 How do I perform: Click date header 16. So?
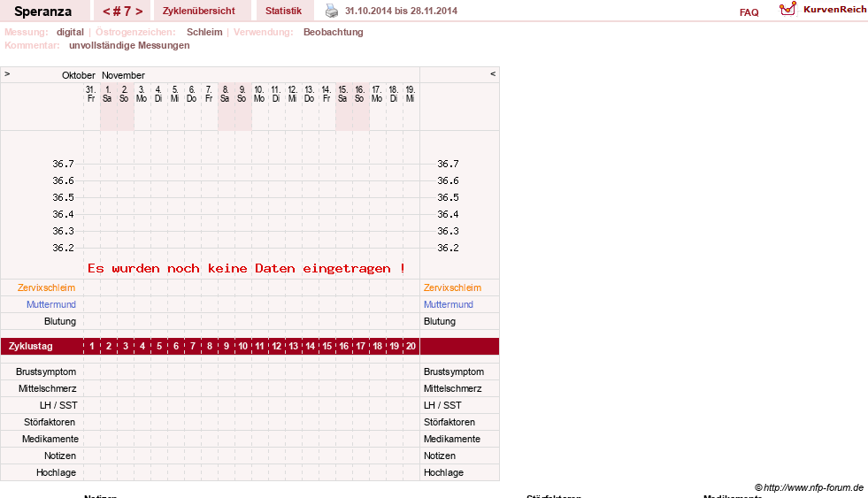pyautogui.click(x=360, y=94)
